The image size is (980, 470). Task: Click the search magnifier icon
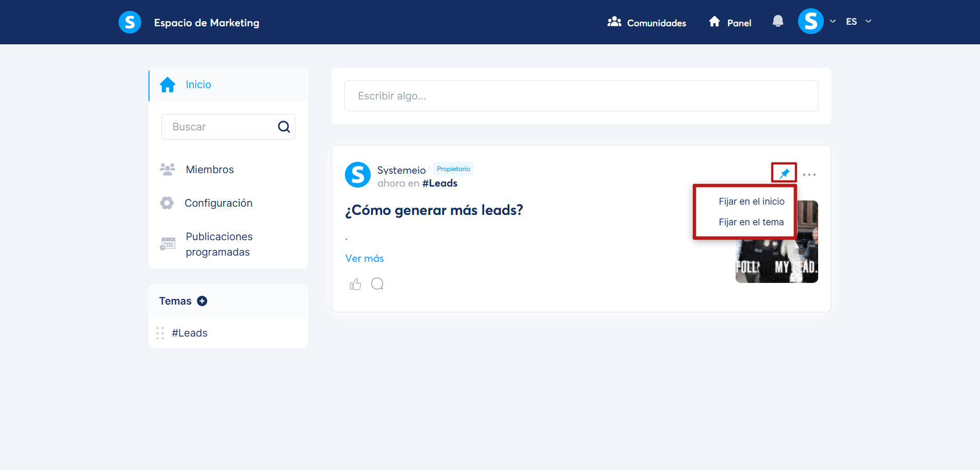[x=284, y=127]
